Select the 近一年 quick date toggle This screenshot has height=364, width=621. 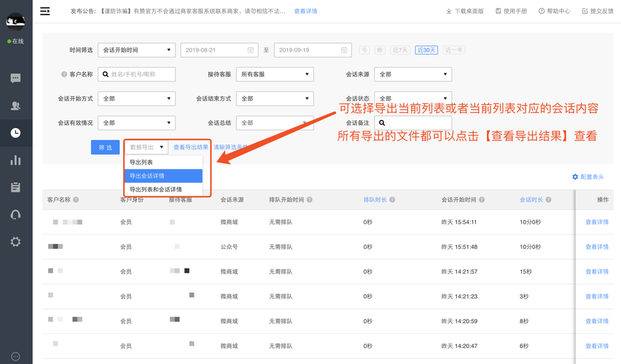click(x=454, y=50)
